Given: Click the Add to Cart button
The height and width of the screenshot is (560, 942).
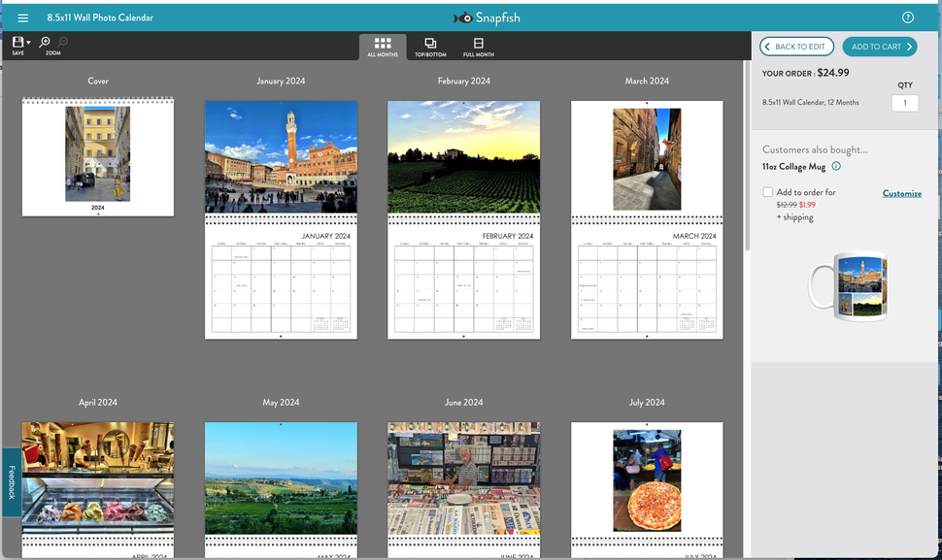Looking at the screenshot, I should pos(879,46).
